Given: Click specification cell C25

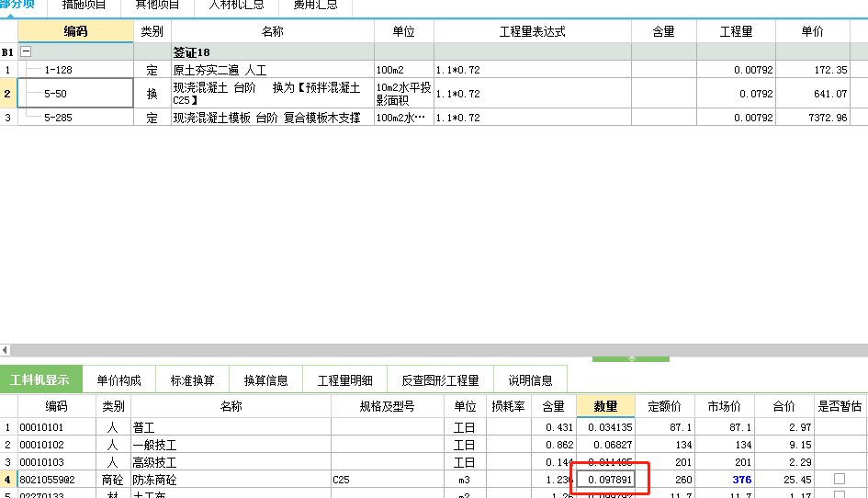Looking at the screenshot, I should [388, 480].
